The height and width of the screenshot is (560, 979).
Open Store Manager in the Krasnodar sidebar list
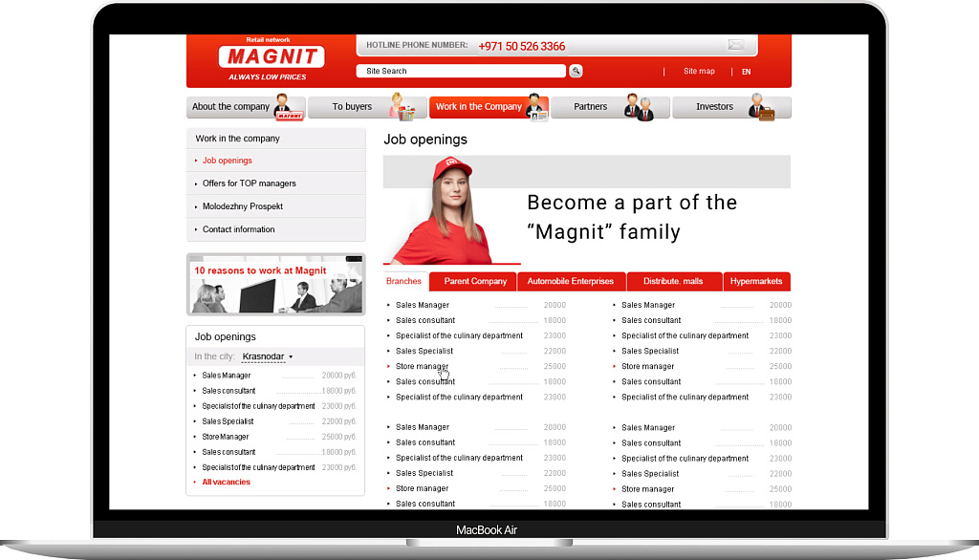point(226,437)
